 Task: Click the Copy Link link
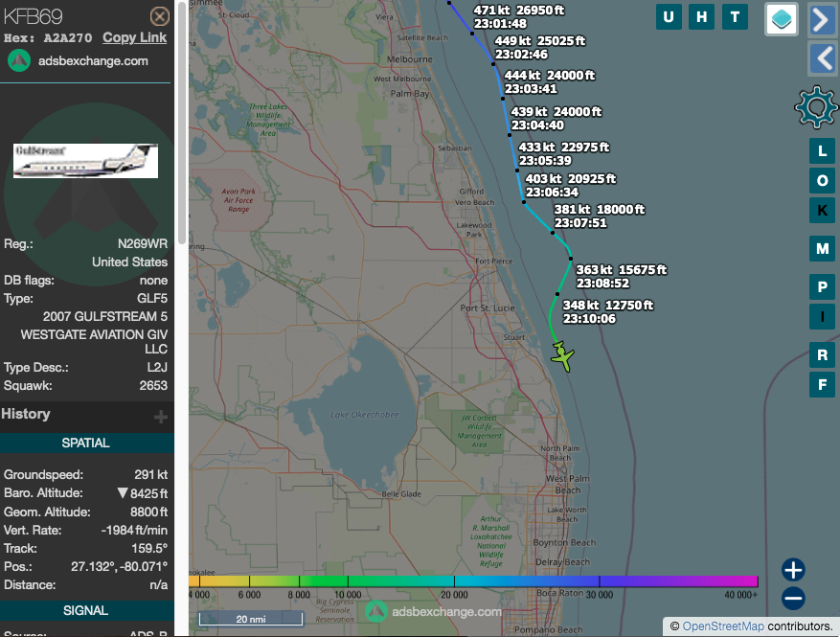[x=134, y=38]
